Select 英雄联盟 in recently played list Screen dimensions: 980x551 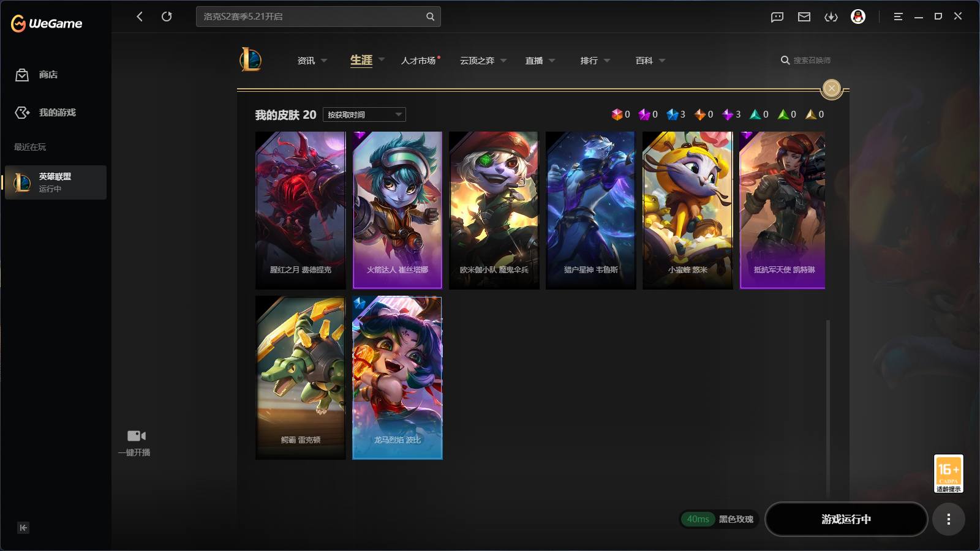[56, 182]
